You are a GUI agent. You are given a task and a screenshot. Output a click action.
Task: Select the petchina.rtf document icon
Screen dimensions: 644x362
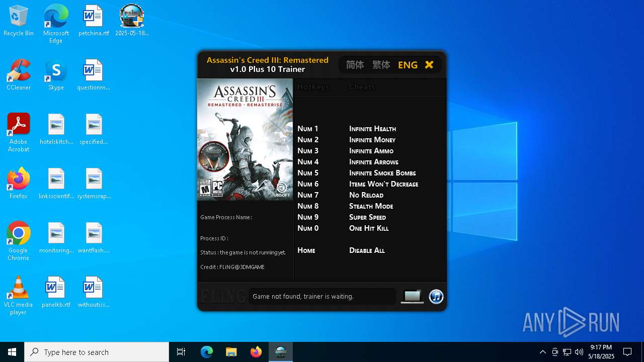pyautogui.click(x=94, y=21)
